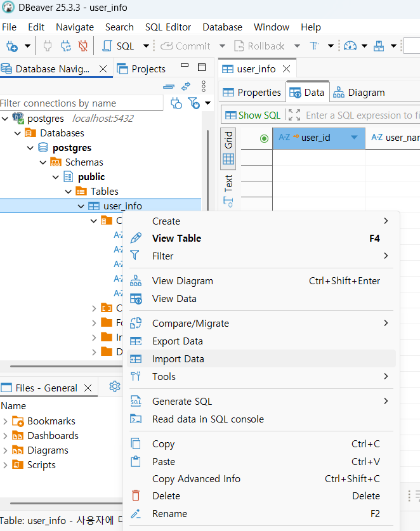
Task: Open the navigator view menu three dots
Action: tap(204, 86)
